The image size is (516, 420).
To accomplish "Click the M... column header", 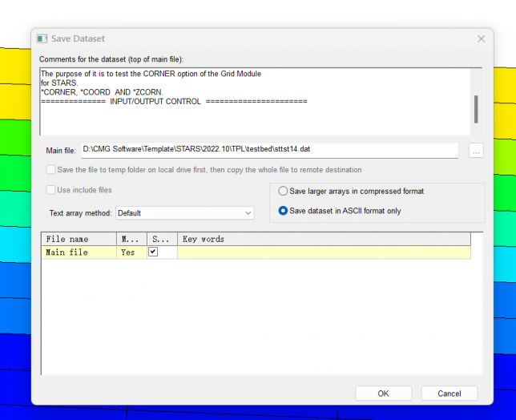I will (131, 239).
